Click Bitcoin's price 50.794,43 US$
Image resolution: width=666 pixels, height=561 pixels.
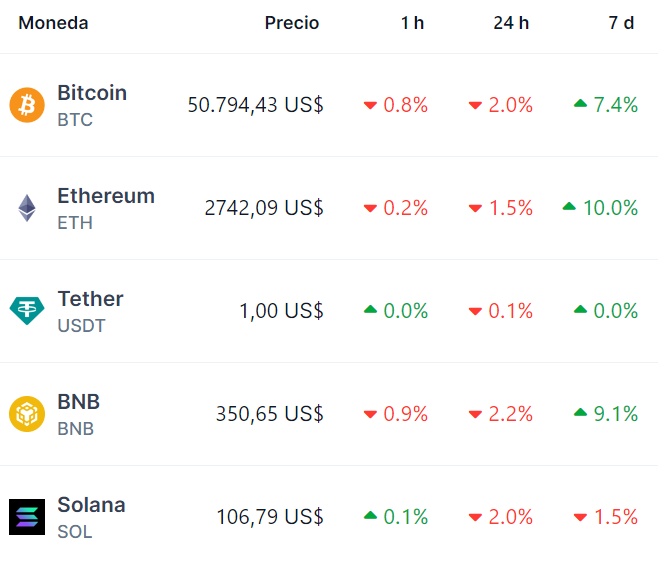coord(255,105)
